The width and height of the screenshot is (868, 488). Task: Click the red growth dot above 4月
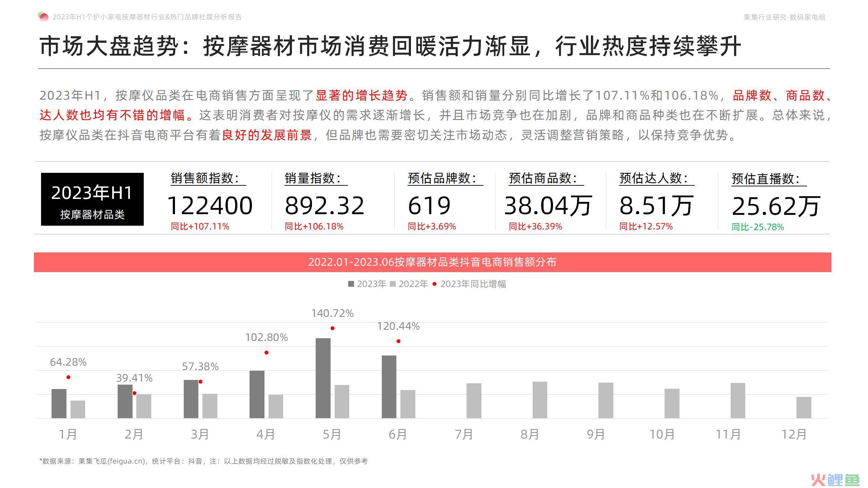point(267,352)
